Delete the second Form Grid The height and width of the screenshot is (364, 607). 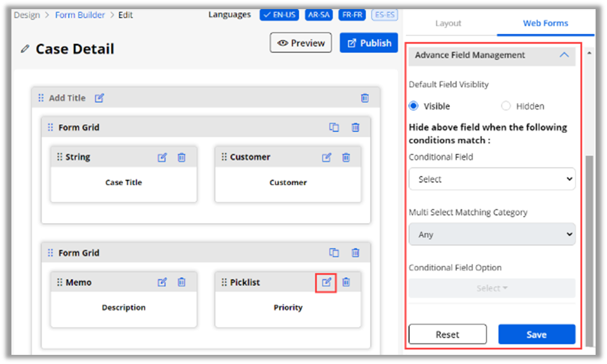pyautogui.click(x=355, y=253)
